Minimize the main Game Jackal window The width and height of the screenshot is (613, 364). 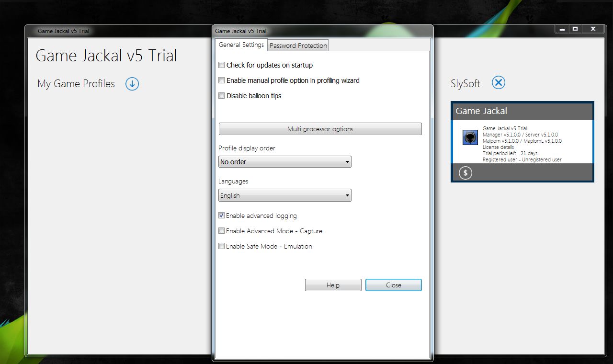click(562, 29)
